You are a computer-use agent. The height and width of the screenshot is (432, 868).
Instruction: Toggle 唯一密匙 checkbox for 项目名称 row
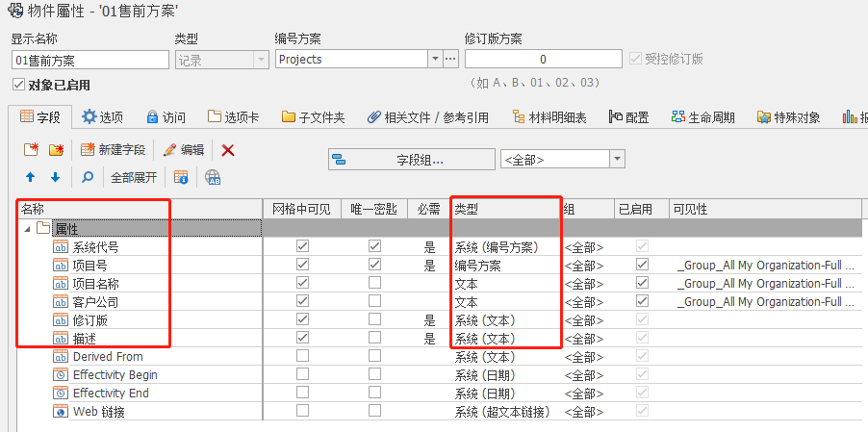tap(374, 283)
